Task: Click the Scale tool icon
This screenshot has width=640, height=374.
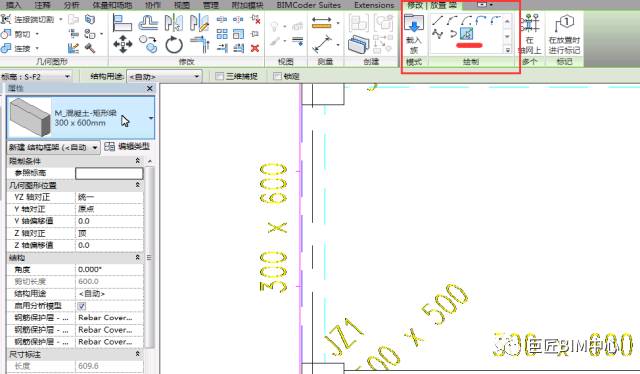Action: pyautogui.click(x=238, y=34)
